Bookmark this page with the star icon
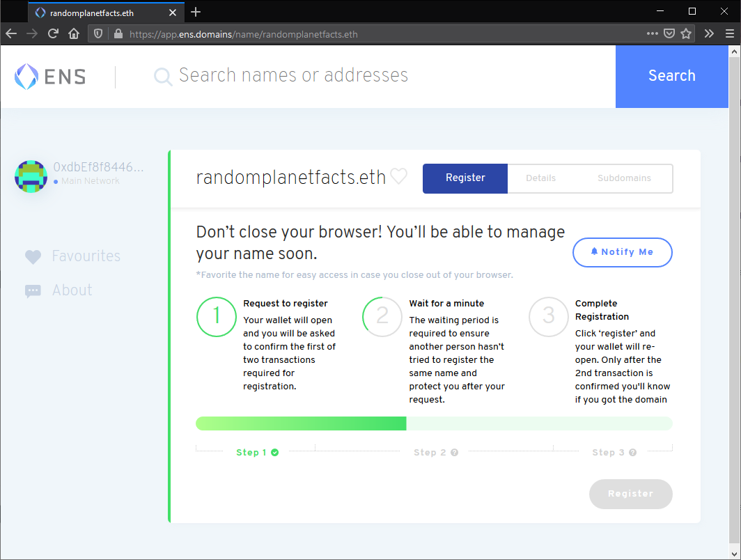Viewport: 741px width, 560px height. [687, 33]
